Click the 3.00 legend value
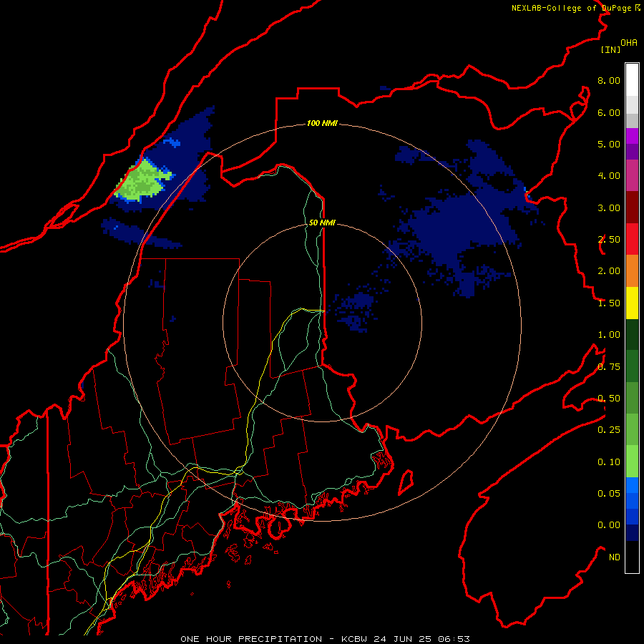The height and width of the screenshot is (644, 644). (609, 208)
